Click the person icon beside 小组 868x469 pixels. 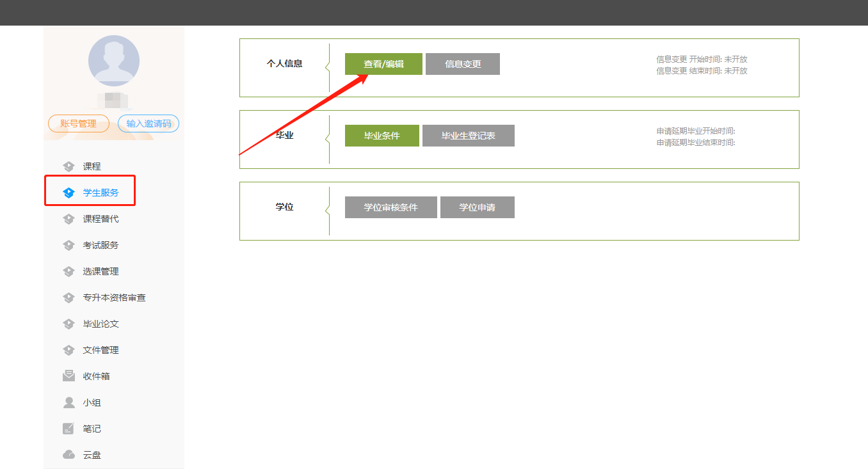tap(69, 402)
